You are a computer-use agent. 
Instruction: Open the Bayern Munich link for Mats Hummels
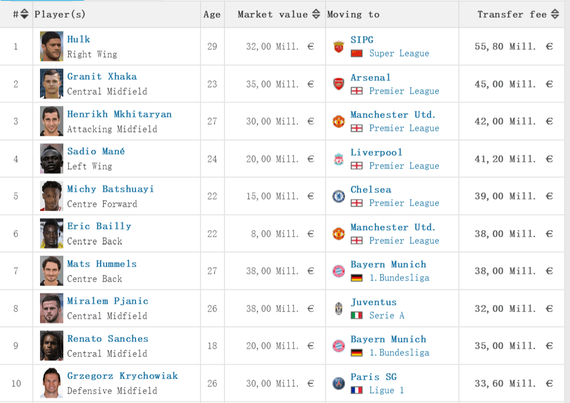click(388, 265)
